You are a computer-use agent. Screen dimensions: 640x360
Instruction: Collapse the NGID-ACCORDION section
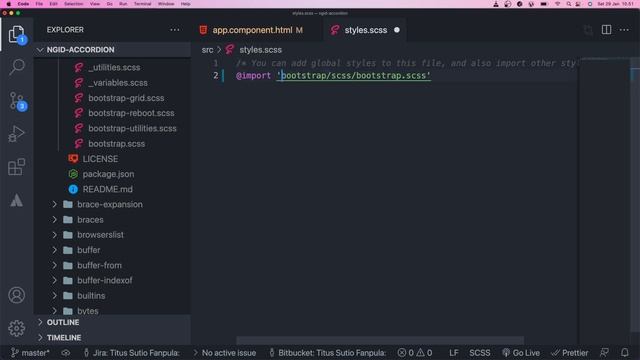point(113,50)
